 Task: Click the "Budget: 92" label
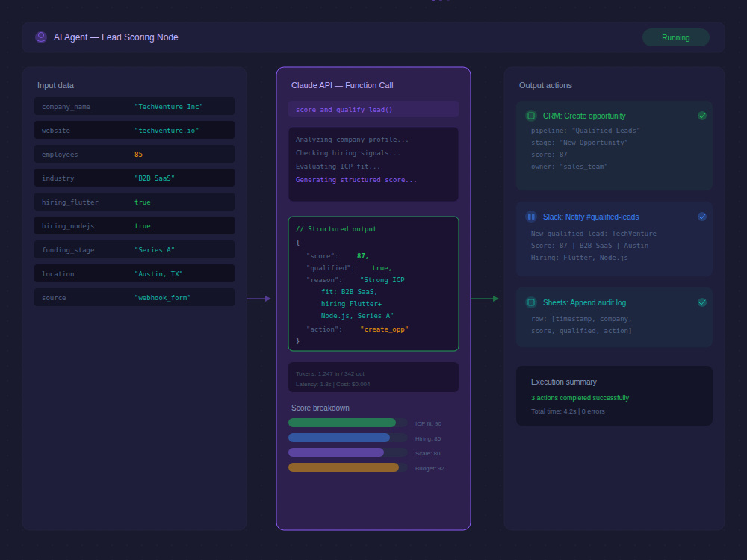point(430,469)
